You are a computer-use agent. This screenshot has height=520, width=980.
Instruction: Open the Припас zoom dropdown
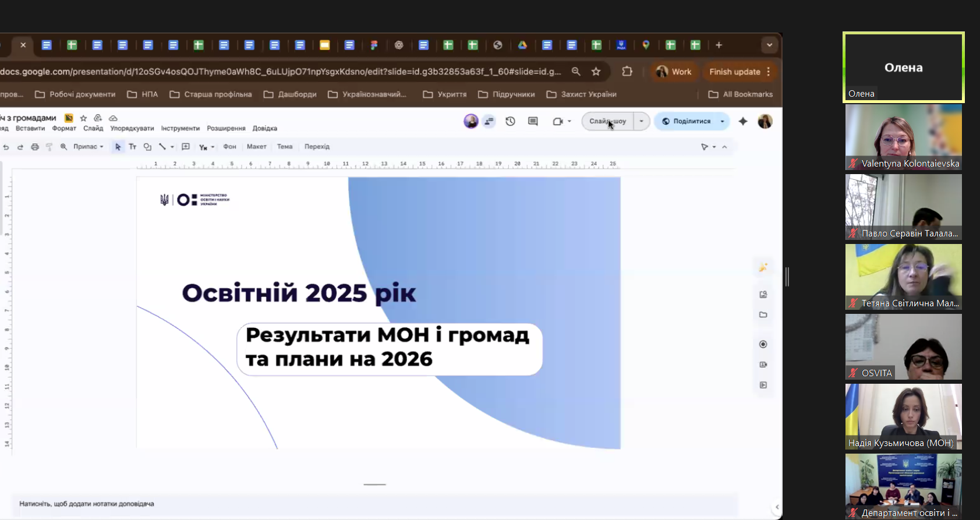(88, 147)
